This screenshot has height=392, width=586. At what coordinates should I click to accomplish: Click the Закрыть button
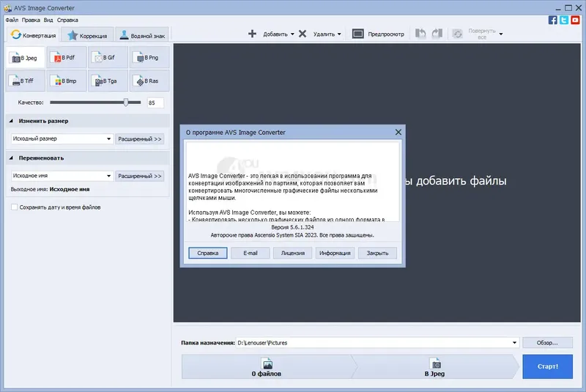click(377, 253)
